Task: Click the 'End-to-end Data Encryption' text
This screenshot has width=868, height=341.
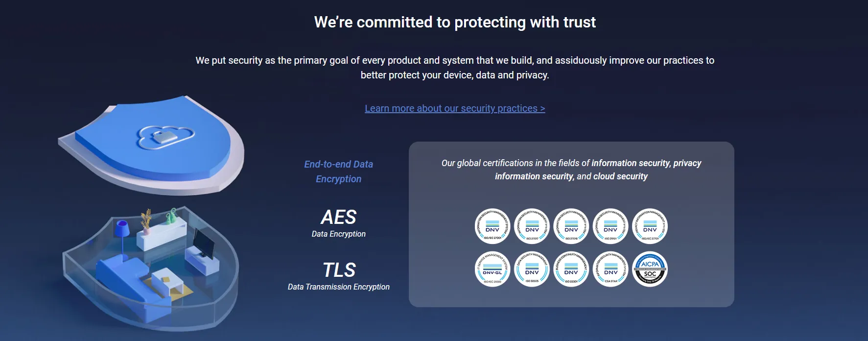Action: pos(339,171)
